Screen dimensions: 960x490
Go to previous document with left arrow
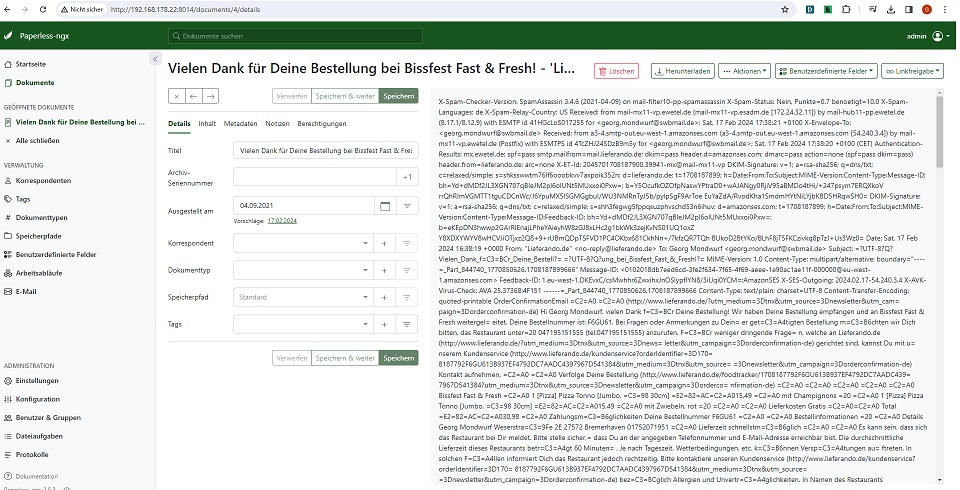193,96
